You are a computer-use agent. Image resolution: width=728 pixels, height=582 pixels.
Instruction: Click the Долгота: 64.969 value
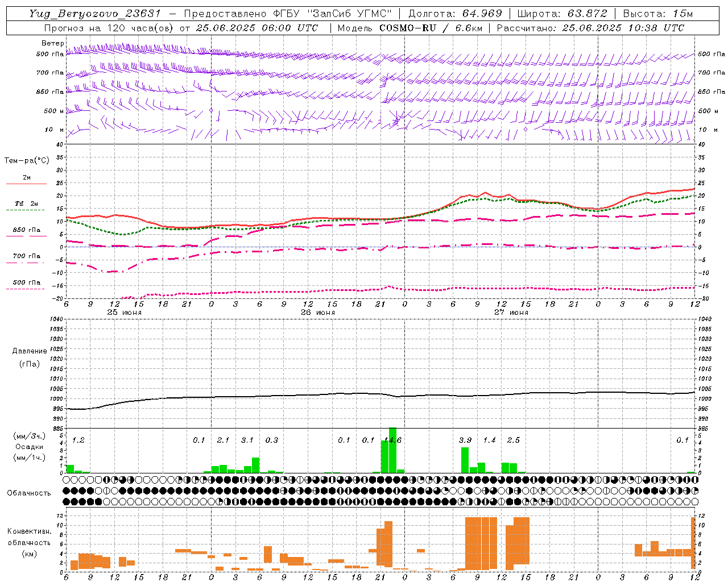(455, 14)
